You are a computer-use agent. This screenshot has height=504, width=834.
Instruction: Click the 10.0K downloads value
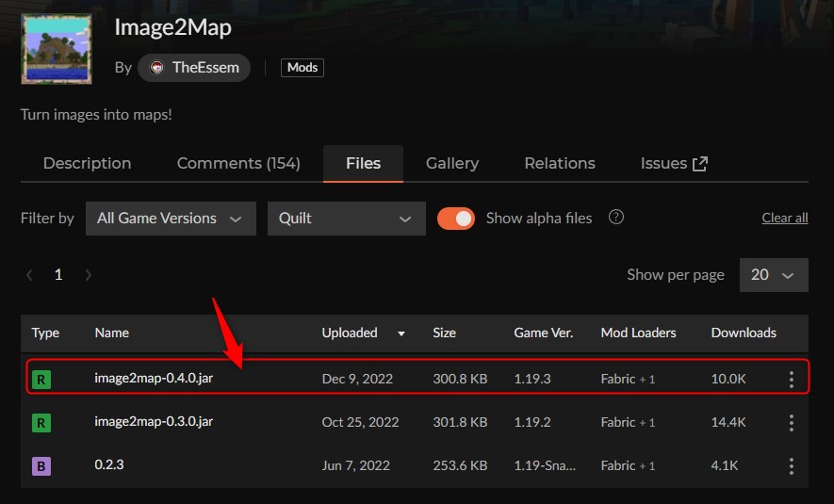[x=728, y=379]
